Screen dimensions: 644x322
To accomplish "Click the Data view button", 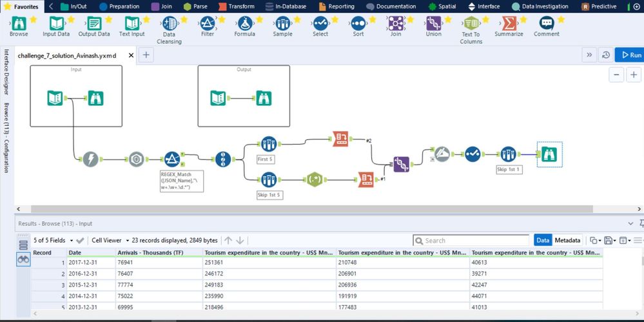I will [543, 240].
